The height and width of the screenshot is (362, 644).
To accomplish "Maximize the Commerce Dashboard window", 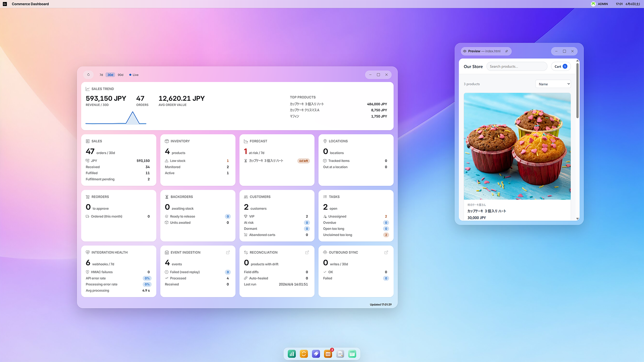I will point(378,75).
